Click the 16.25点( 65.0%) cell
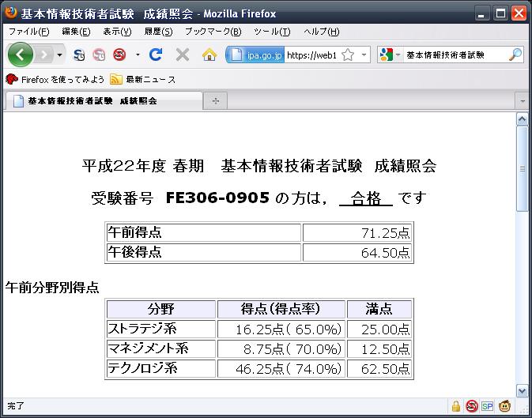 281,330
